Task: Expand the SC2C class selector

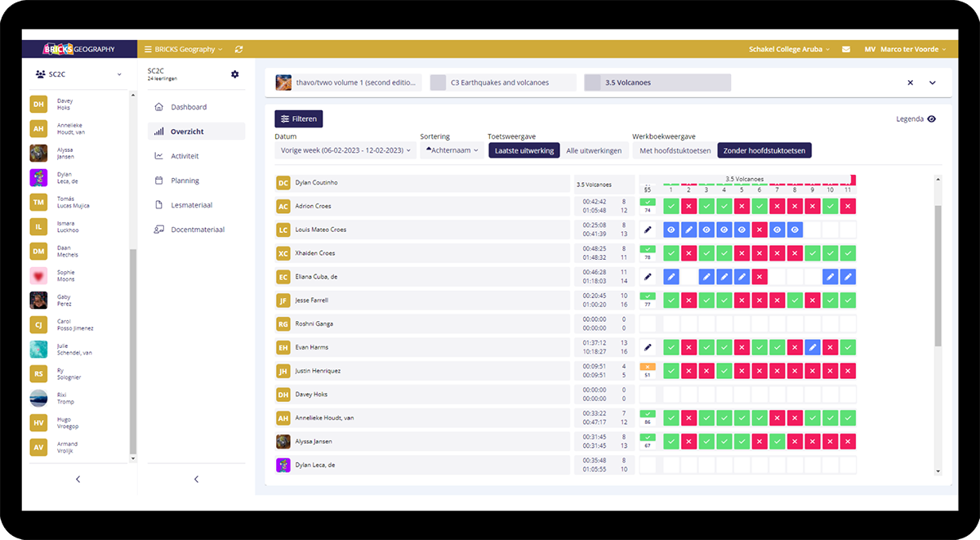Action: (x=78, y=74)
